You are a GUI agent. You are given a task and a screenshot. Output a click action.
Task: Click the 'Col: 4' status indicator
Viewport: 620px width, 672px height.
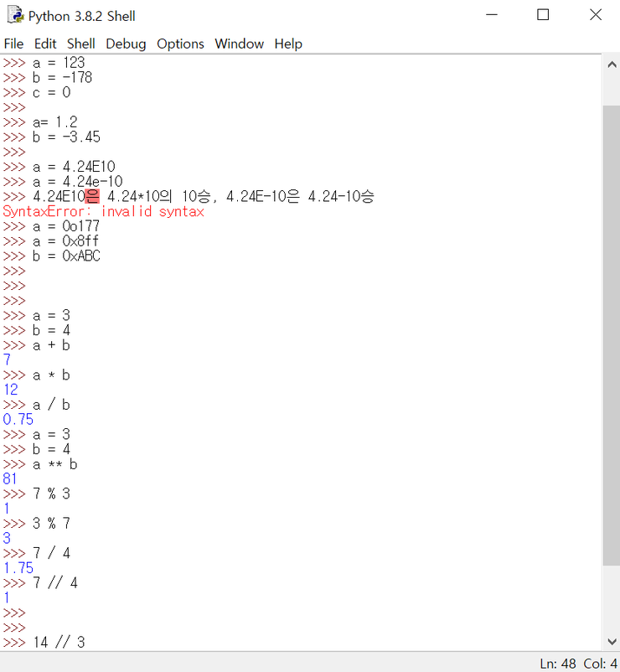[x=600, y=664]
